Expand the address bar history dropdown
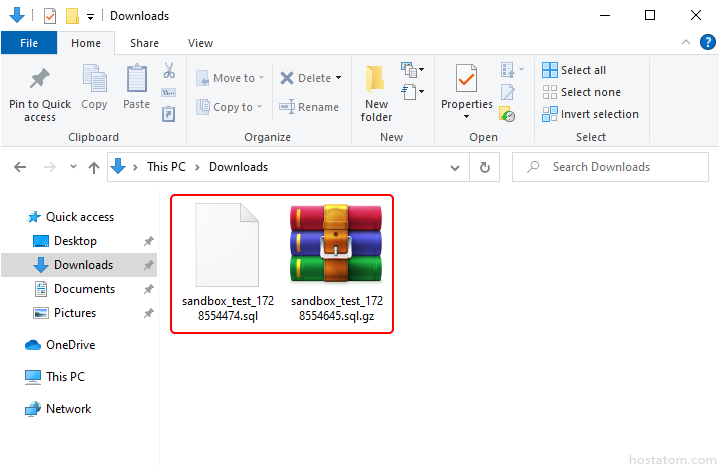Image resolution: width=720 pixels, height=468 pixels. pyautogui.click(x=456, y=167)
